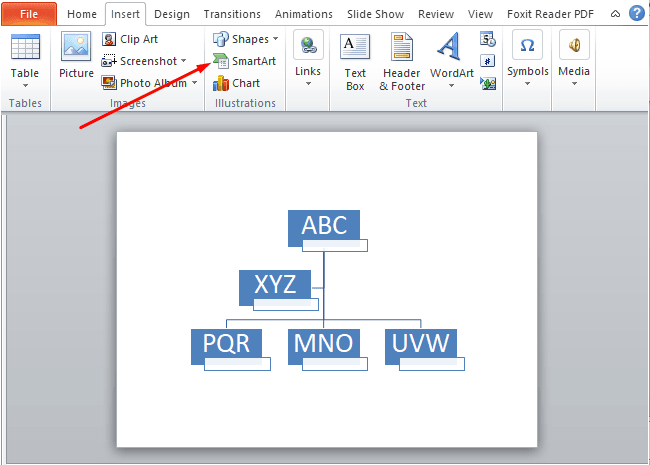Click the Media speaker icon
650x465 pixels.
(574, 45)
